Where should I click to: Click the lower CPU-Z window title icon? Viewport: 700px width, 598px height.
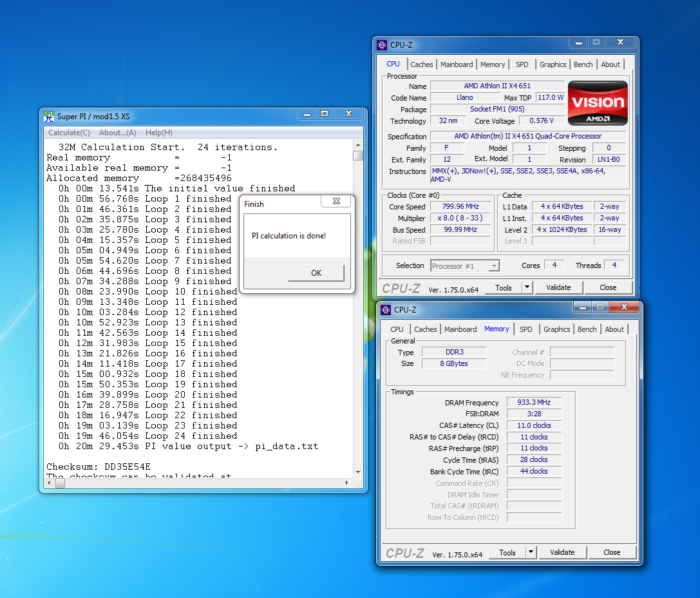pos(386,309)
